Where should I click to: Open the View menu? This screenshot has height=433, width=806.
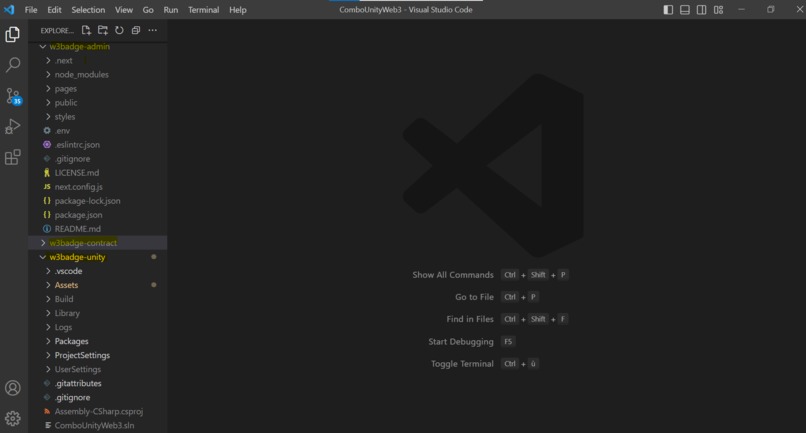pyautogui.click(x=123, y=10)
